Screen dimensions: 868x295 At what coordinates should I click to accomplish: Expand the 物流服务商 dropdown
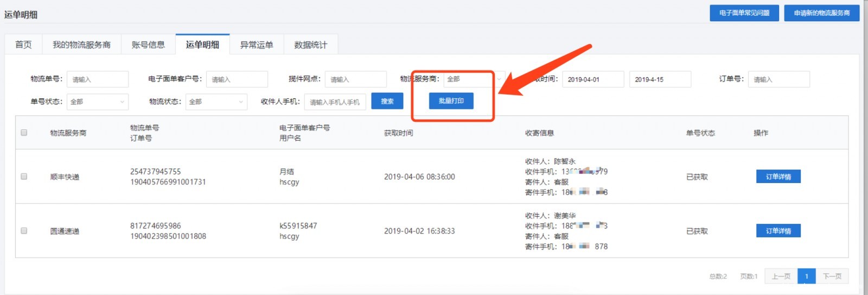(x=474, y=79)
